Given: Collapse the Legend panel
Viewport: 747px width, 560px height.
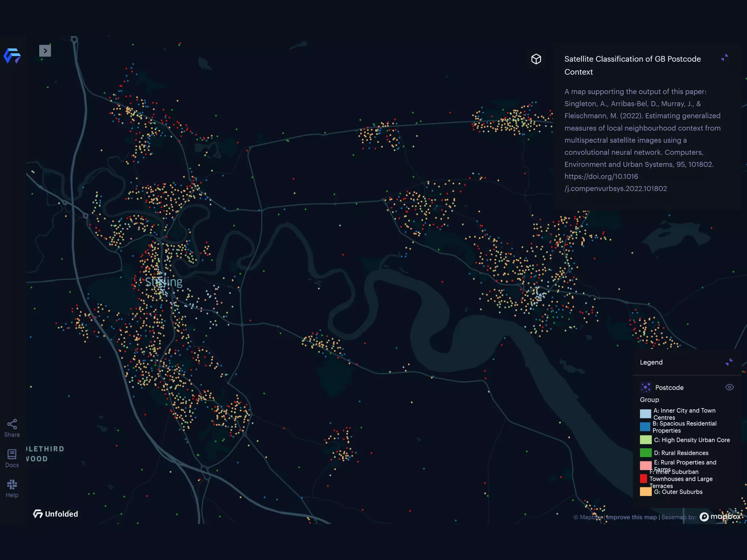Looking at the screenshot, I should point(729,362).
